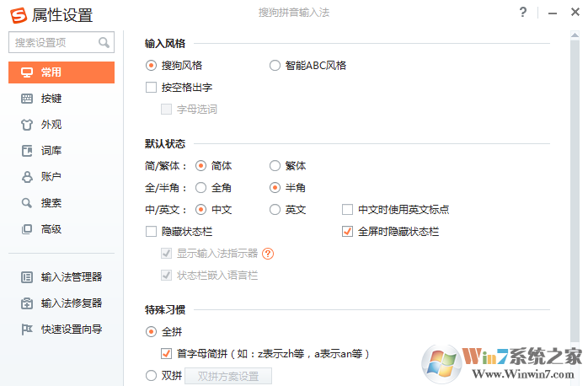Viewport: 588px width, 386px height.
Task: Click the icon beside 高级
Action: [26, 229]
